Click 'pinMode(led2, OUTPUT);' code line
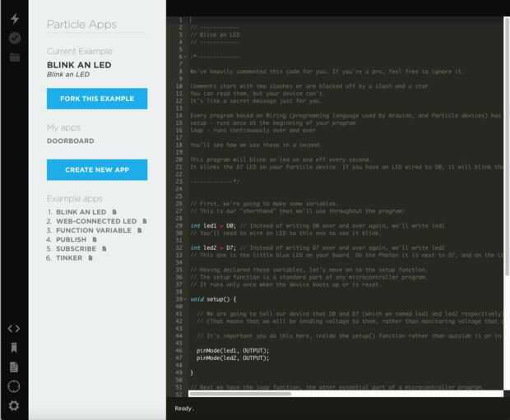The width and height of the screenshot is (510, 420). (233, 358)
